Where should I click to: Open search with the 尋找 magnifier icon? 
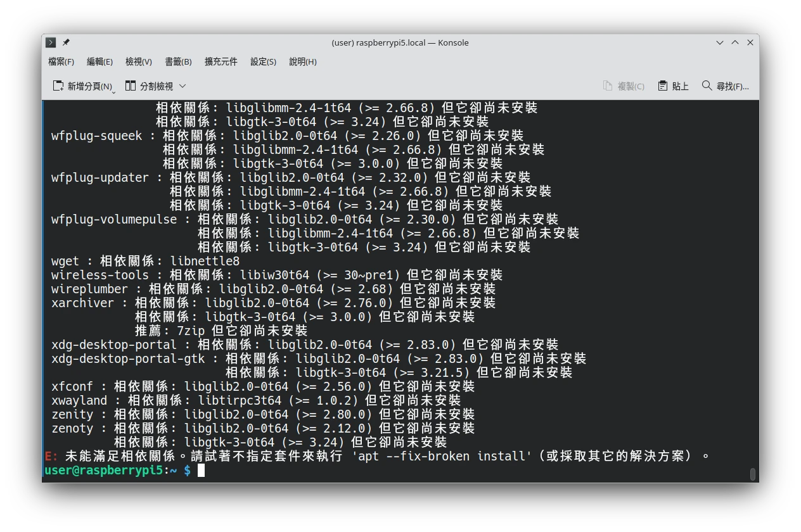click(x=707, y=86)
